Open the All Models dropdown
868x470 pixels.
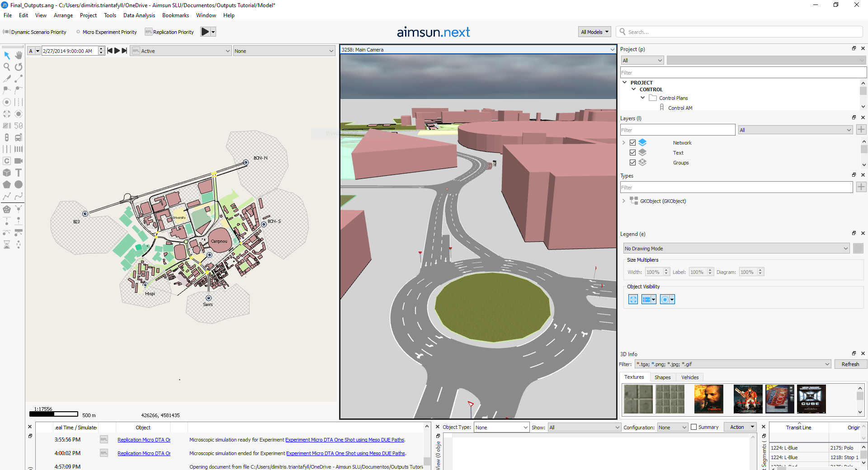click(x=594, y=32)
